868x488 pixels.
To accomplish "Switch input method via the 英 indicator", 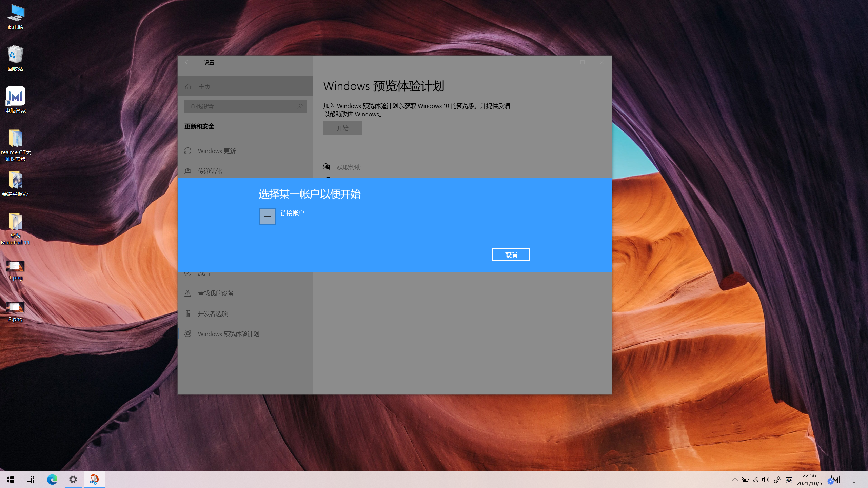I will (789, 480).
